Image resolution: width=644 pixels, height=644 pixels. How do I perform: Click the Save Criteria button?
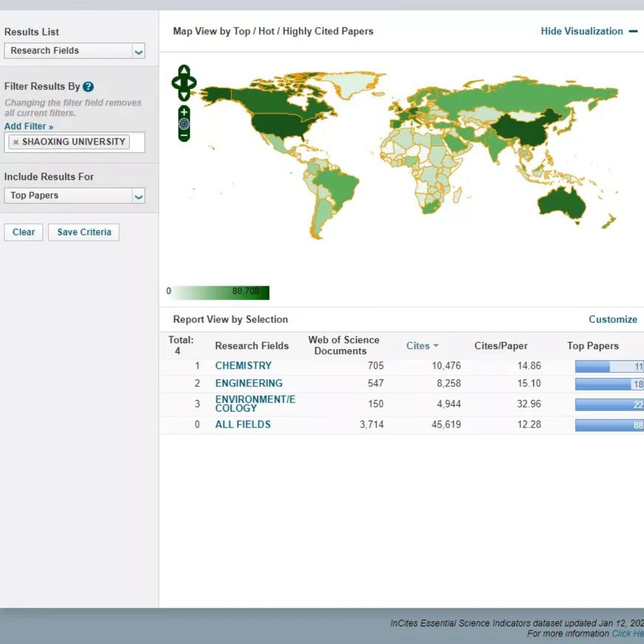coord(84,232)
